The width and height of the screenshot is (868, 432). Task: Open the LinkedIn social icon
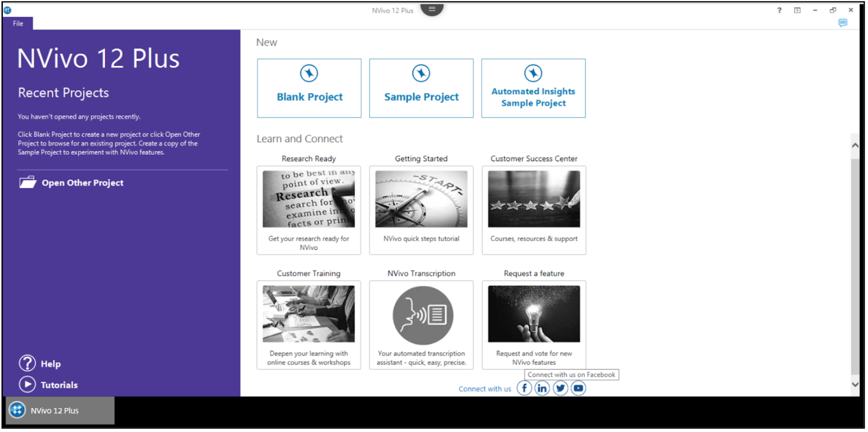tap(542, 388)
